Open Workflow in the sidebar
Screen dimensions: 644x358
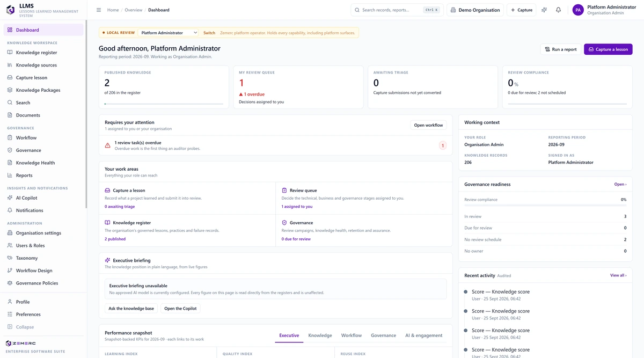click(x=43, y=138)
